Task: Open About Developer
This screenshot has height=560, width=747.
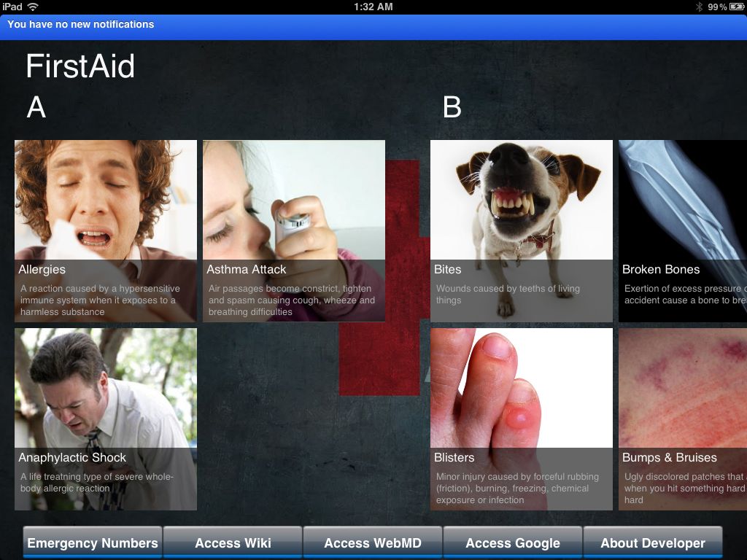Action: click(653, 542)
